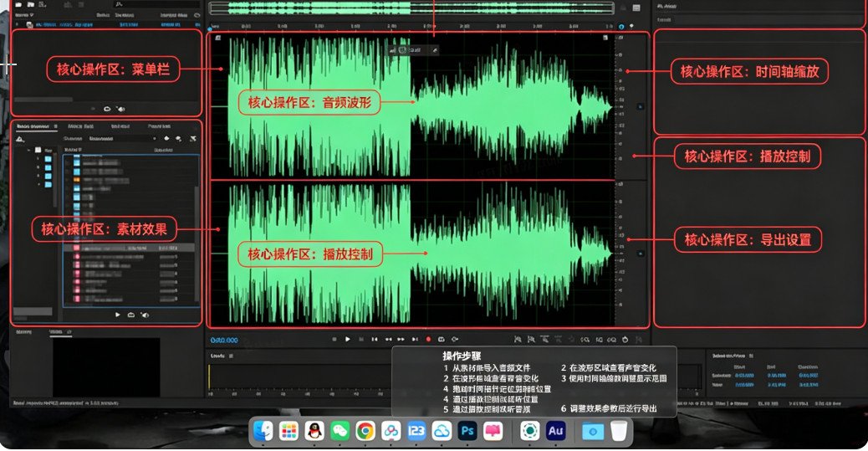Open the pink book app in Dock
This screenshot has height=451, width=868.
(493, 430)
